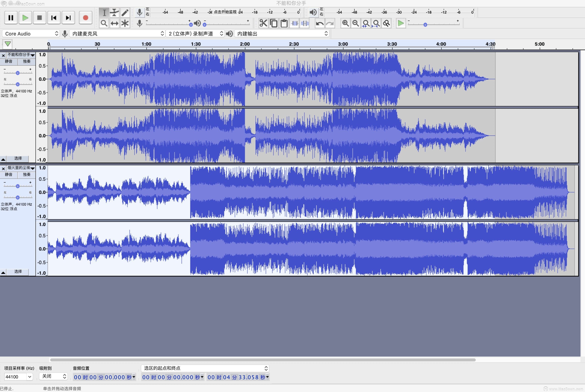Viewport: 585px width, 392px height.
Task: Click Trim audio outside selection icon
Action: click(295, 23)
